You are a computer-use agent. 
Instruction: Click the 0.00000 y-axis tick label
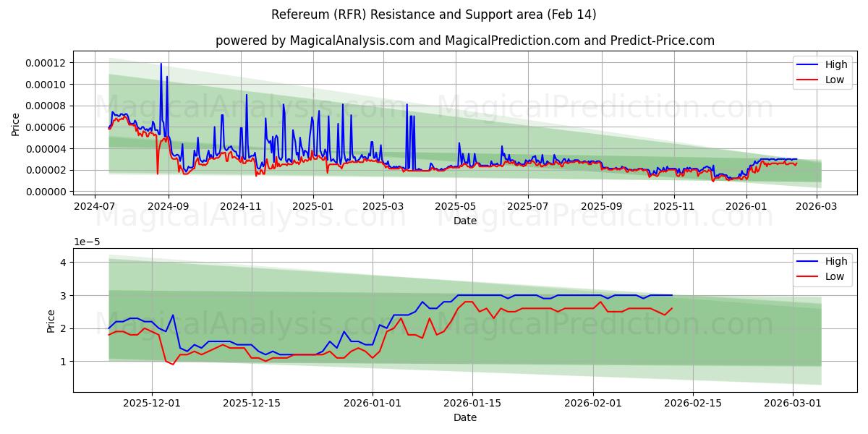tap(46, 192)
